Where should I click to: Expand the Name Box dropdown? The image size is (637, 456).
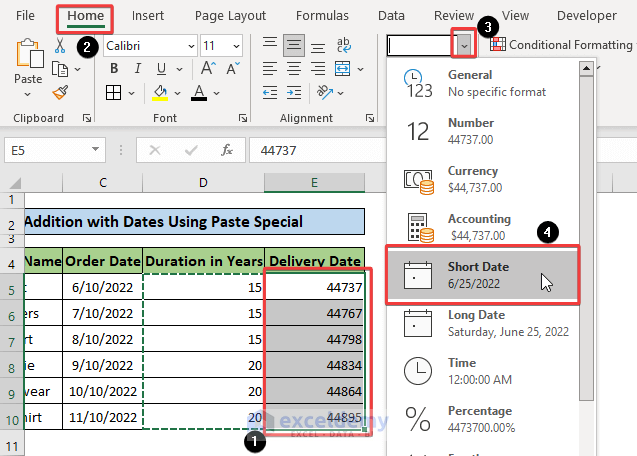[95, 150]
